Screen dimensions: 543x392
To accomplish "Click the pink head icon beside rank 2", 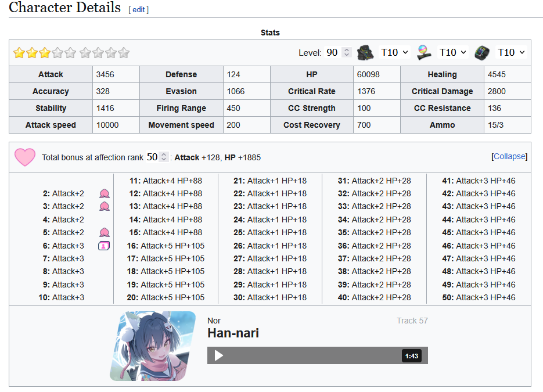I will (x=104, y=193).
